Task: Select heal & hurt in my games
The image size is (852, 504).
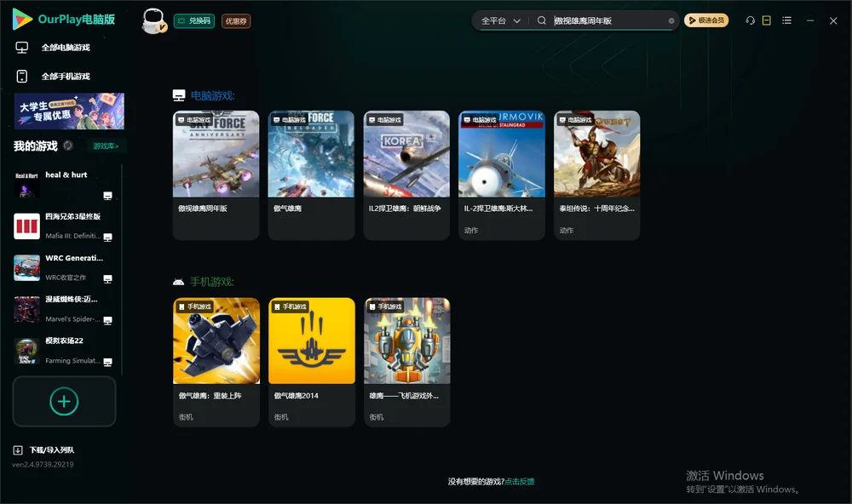Action: [x=64, y=184]
